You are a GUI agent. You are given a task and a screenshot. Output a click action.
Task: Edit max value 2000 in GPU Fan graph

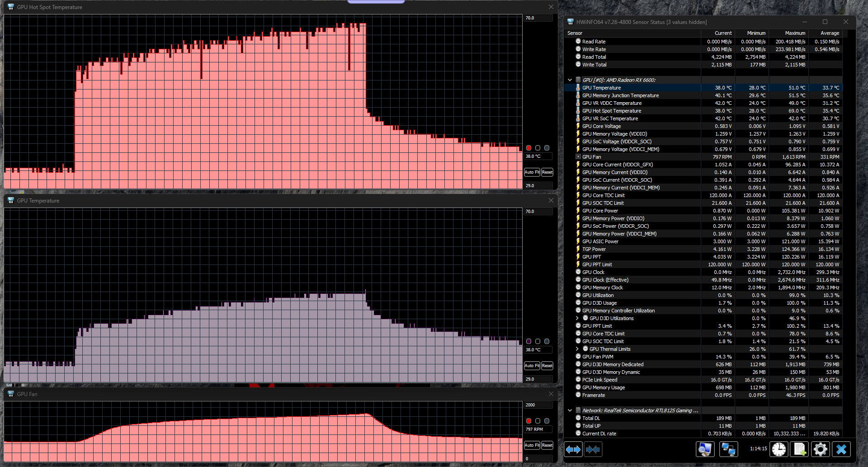click(538, 405)
